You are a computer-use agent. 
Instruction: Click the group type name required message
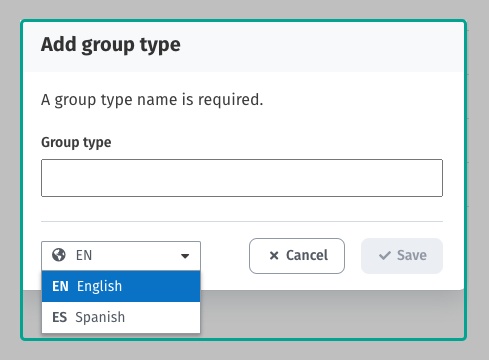(152, 100)
